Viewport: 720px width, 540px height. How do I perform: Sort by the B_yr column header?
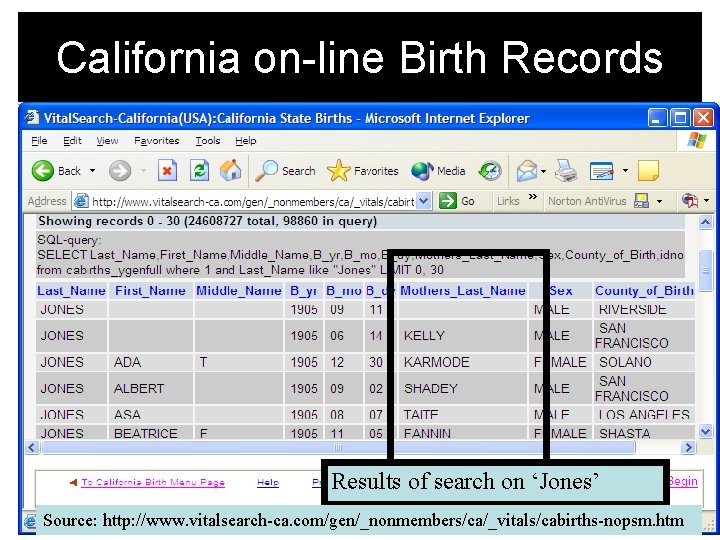304,291
